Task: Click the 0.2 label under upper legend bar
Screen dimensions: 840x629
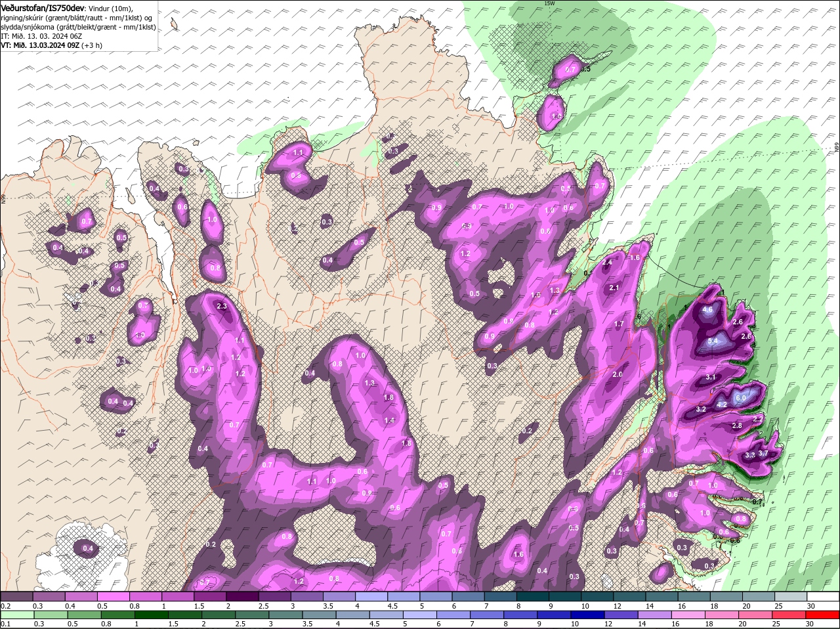Action: tap(5, 605)
